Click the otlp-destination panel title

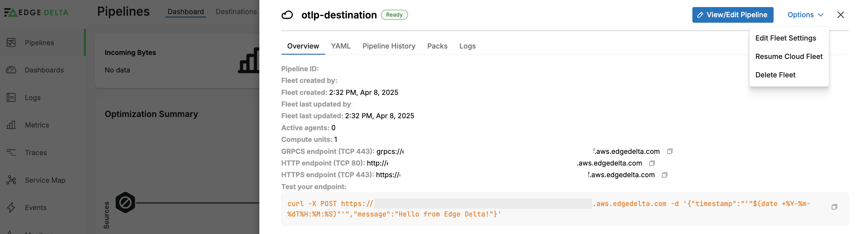coord(339,15)
